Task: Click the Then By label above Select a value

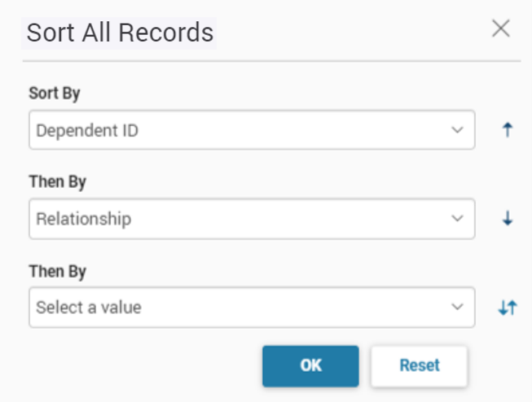Action: click(x=57, y=270)
